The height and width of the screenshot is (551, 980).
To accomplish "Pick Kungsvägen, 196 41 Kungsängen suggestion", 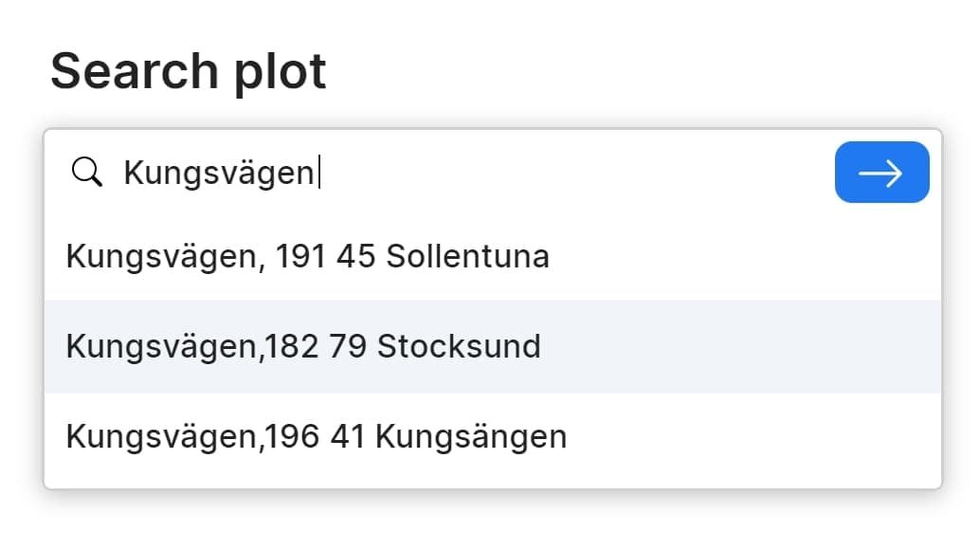I will (316, 436).
